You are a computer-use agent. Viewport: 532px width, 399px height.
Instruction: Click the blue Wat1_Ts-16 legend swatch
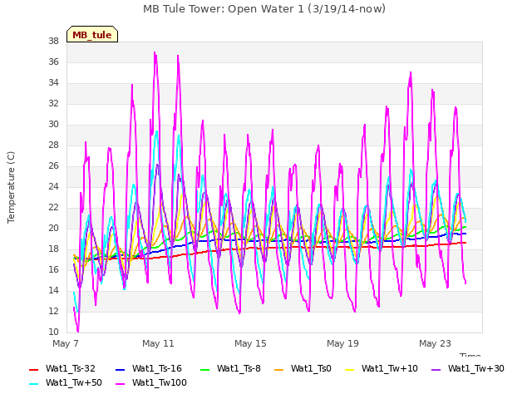point(121,370)
